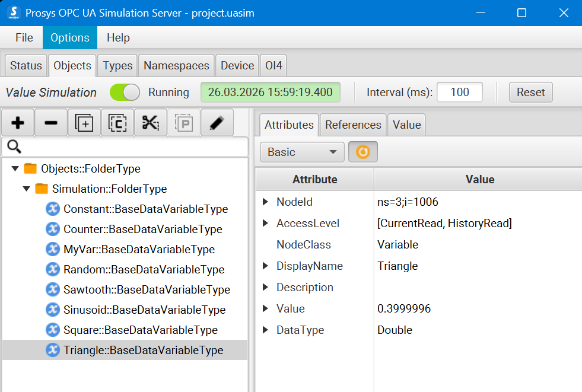Click the plus Add node icon
Screen dimensions: 582x392
pyautogui.click(x=18, y=123)
